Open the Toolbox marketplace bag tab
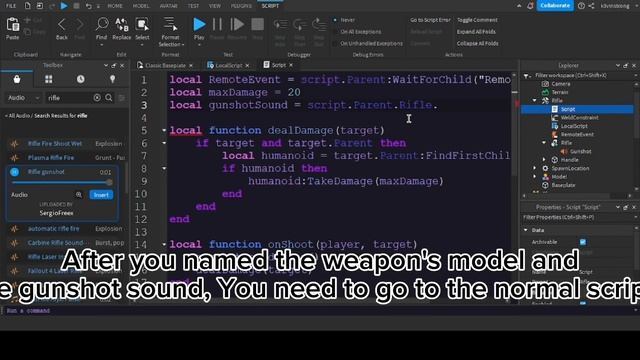This screenshot has height=360, width=640. pos(17,79)
